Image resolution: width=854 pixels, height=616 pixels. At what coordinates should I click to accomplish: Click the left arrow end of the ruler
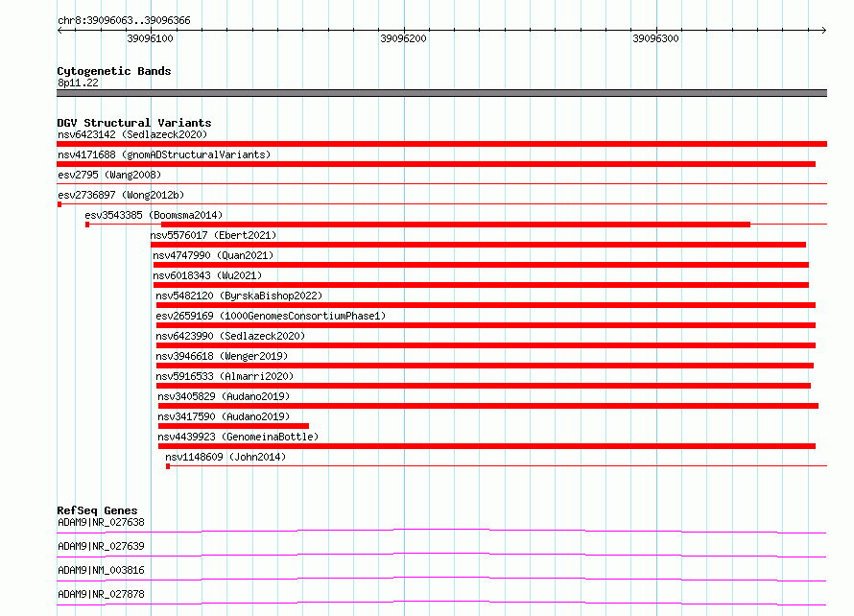(59, 30)
